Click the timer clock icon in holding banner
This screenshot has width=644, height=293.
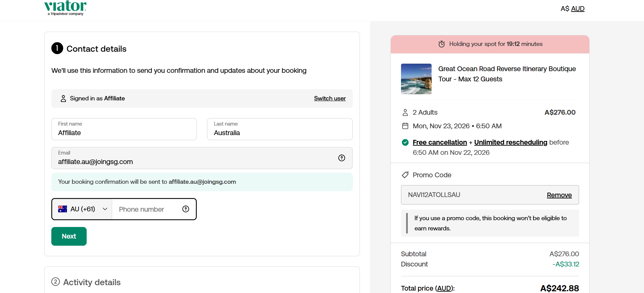[x=441, y=44]
